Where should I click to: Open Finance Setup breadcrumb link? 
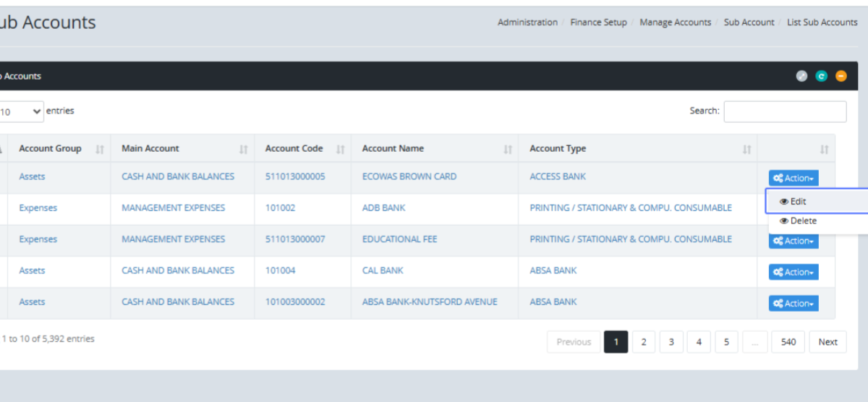[x=598, y=22]
